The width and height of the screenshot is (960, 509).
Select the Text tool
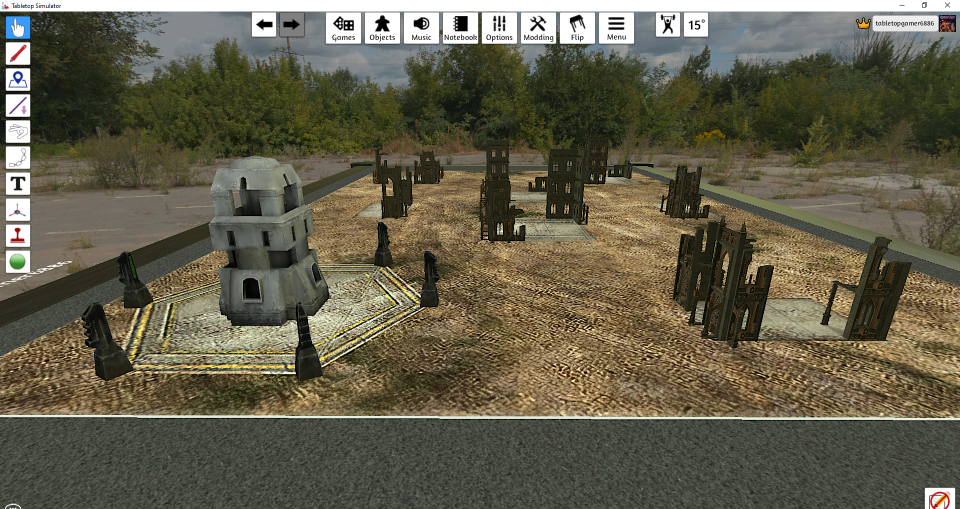[18, 184]
